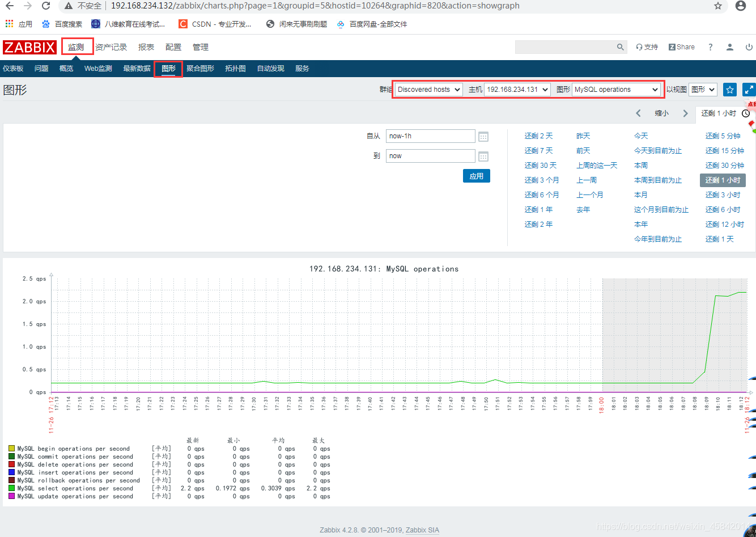Open the Zabbix SIA footer link
The height and width of the screenshot is (537, 756).
coord(422,530)
